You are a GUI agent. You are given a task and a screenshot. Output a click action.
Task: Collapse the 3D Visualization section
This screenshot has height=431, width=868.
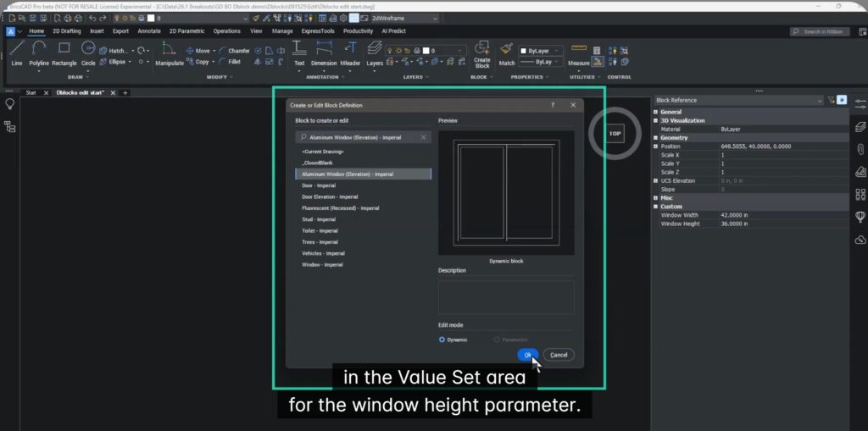click(x=656, y=120)
